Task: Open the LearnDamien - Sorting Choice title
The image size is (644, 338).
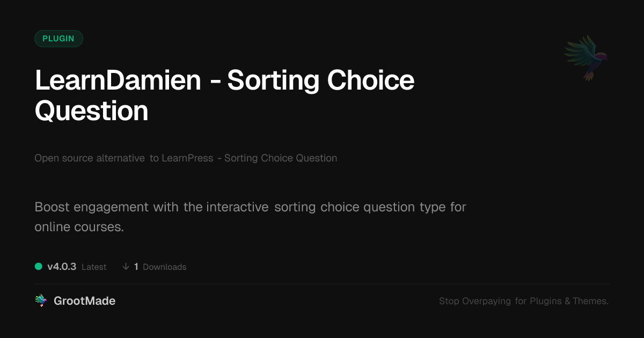Action: click(x=224, y=80)
